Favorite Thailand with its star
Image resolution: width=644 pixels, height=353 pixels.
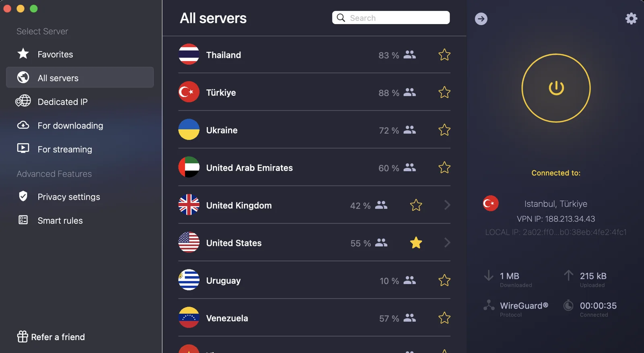tap(444, 55)
